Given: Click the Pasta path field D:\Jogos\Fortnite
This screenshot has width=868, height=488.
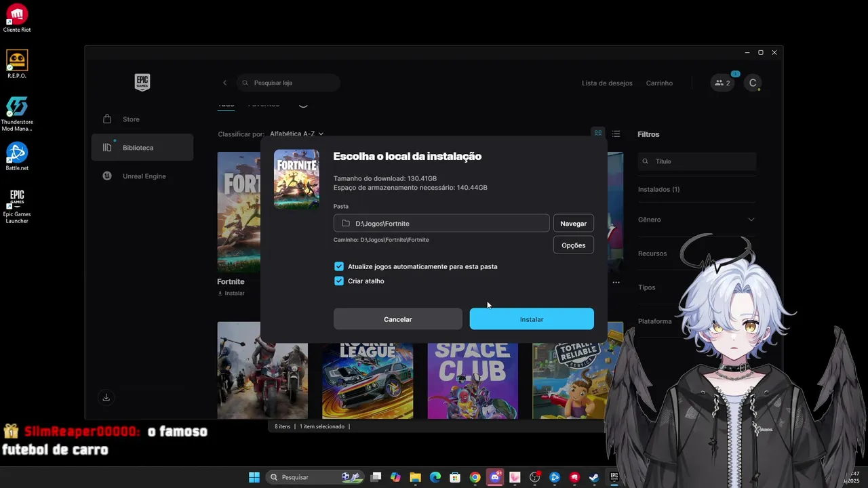Looking at the screenshot, I should [441, 224].
